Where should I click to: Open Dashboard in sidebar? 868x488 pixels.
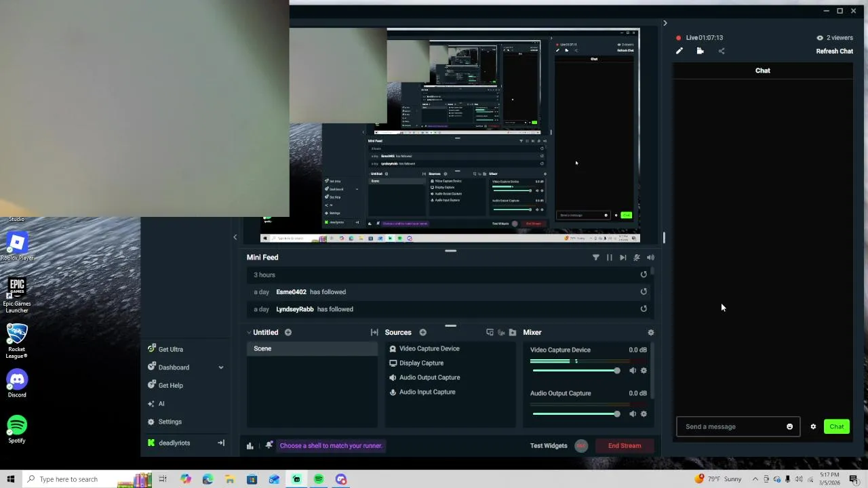click(174, 367)
